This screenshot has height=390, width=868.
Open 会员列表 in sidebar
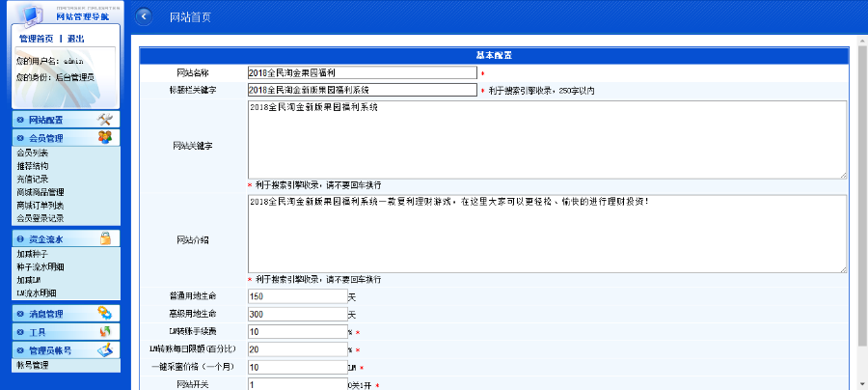pos(32,153)
